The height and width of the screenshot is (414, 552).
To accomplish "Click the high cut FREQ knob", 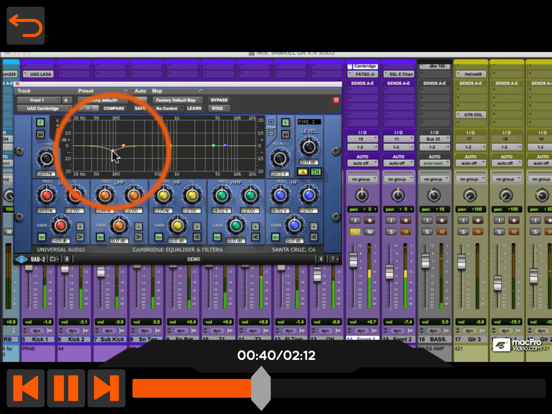I will 280,158.
